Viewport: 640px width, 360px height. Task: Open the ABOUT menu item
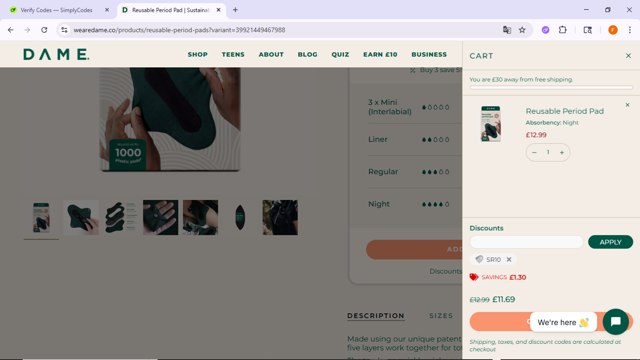271,54
